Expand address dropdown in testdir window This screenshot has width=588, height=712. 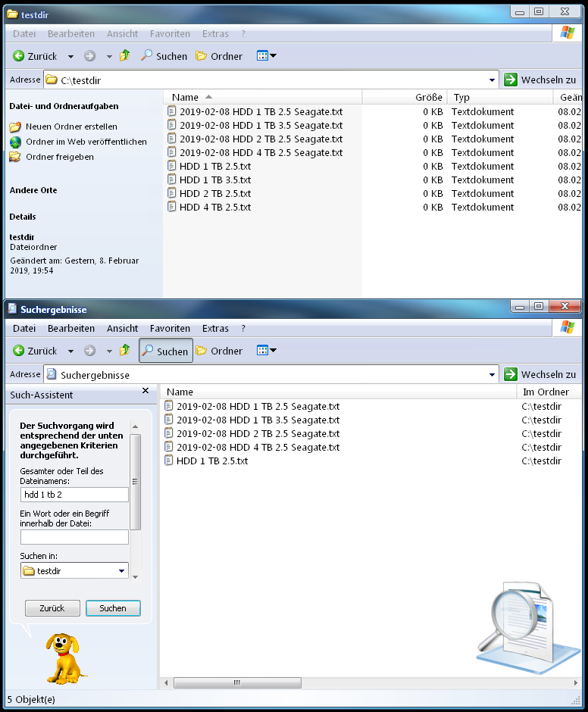(x=492, y=80)
